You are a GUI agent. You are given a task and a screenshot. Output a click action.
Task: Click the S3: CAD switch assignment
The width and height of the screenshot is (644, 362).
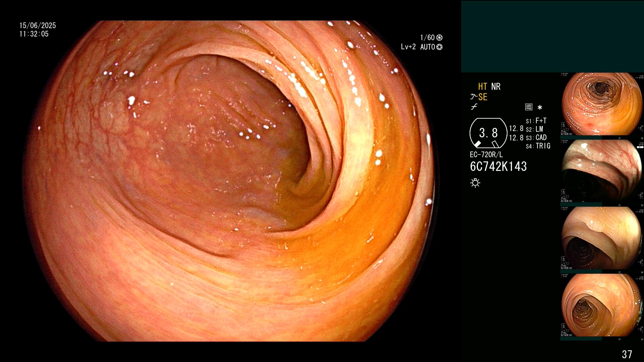pyautogui.click(x=536, y=137)
